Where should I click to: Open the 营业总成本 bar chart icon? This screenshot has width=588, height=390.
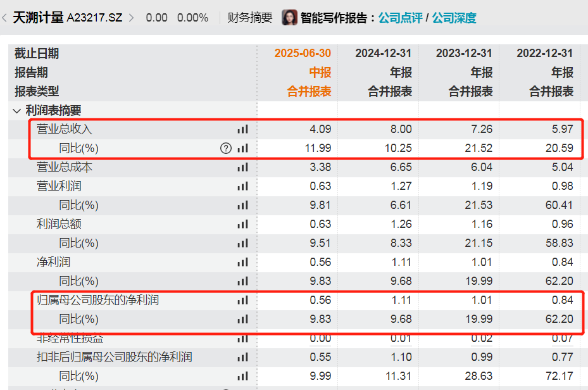(242, 167)
